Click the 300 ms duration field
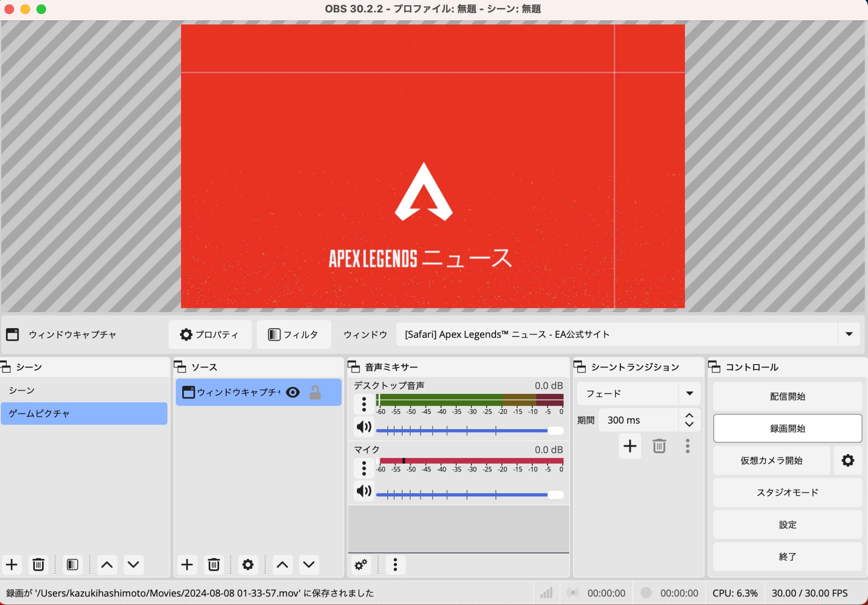Image resolution: width=868 pixels, height=605 pixels. tap(639, 420)
